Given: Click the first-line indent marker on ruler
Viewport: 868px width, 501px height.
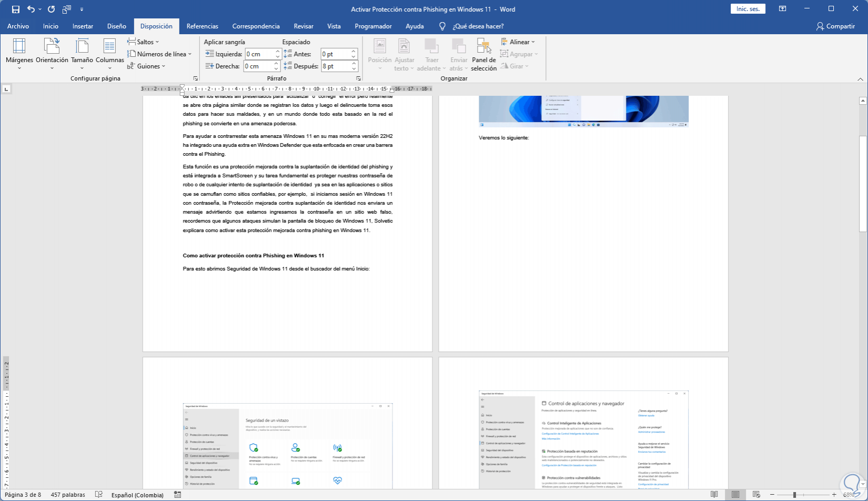Looking at the screenshot, I should [x=182, y=87].
